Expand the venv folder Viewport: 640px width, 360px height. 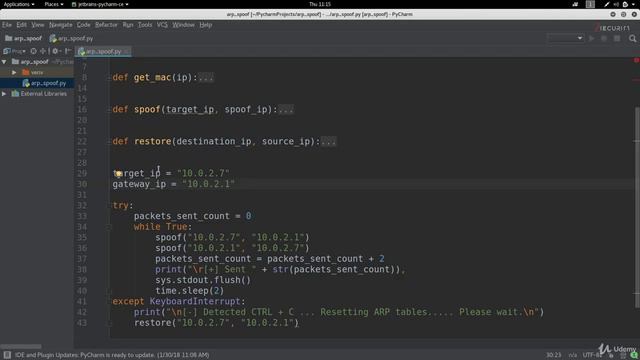(14, 72)
